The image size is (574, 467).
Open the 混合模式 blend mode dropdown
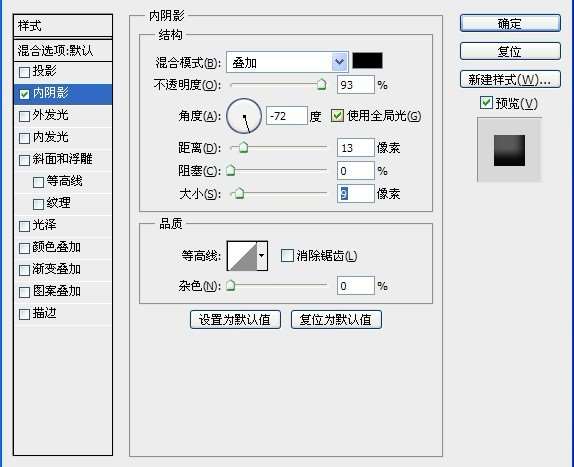click(287, 62)
